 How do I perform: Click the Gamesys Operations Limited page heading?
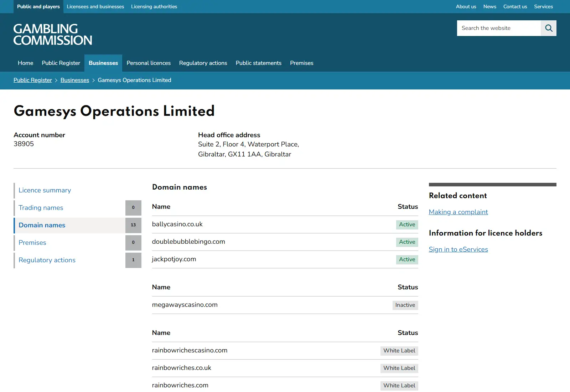114,111
